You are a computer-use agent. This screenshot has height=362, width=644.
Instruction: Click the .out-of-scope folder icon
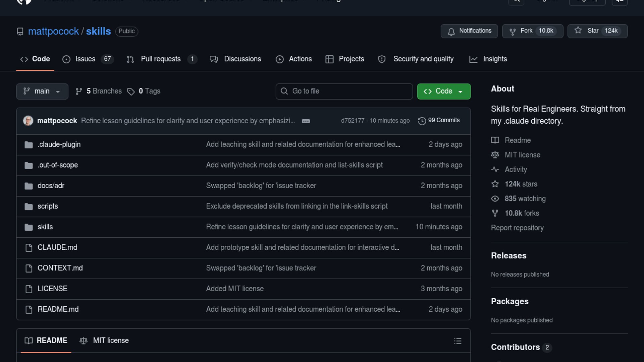click(29, 166)
